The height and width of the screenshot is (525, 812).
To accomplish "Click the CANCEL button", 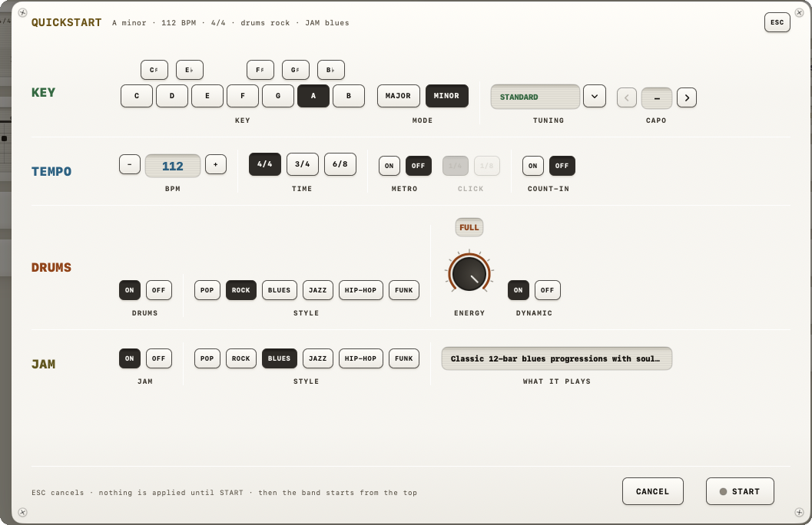I will pos(652,491).
